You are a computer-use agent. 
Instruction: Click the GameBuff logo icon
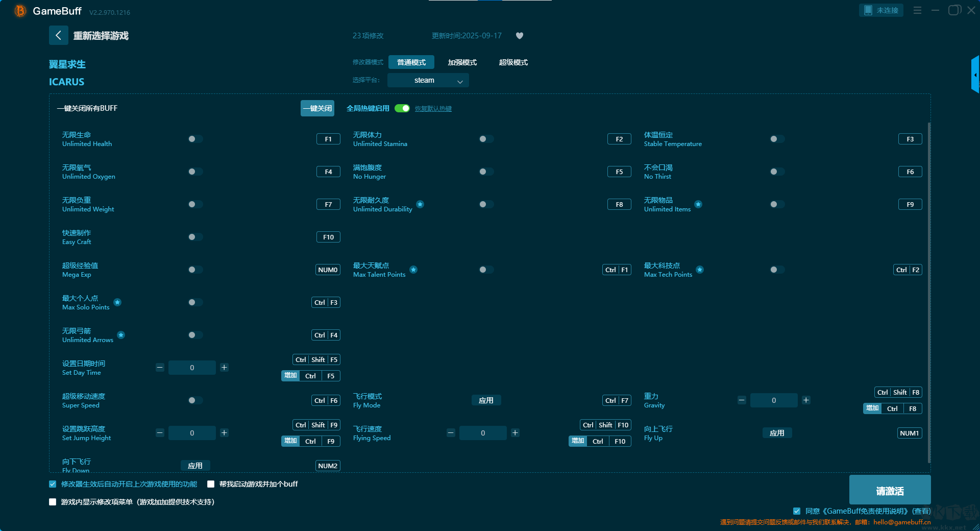[x=20, y=11]
